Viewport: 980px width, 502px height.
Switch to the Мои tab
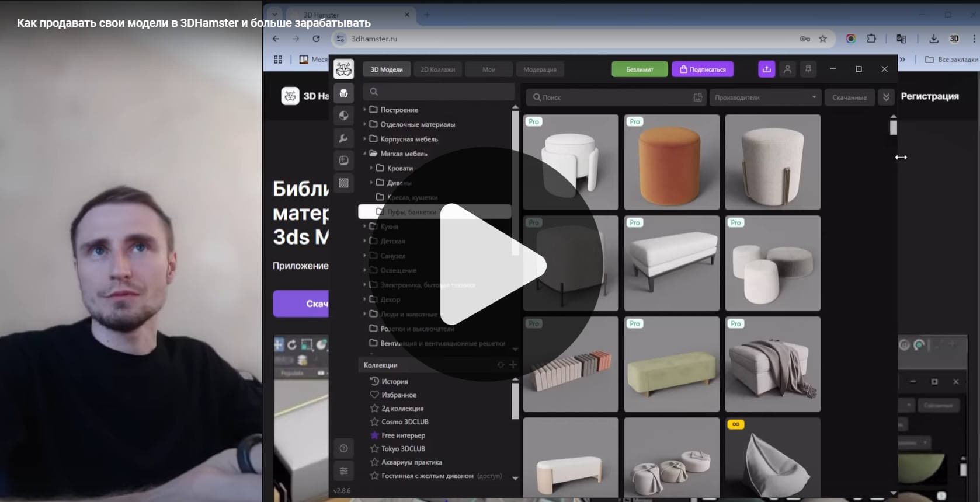coord(489,69)
